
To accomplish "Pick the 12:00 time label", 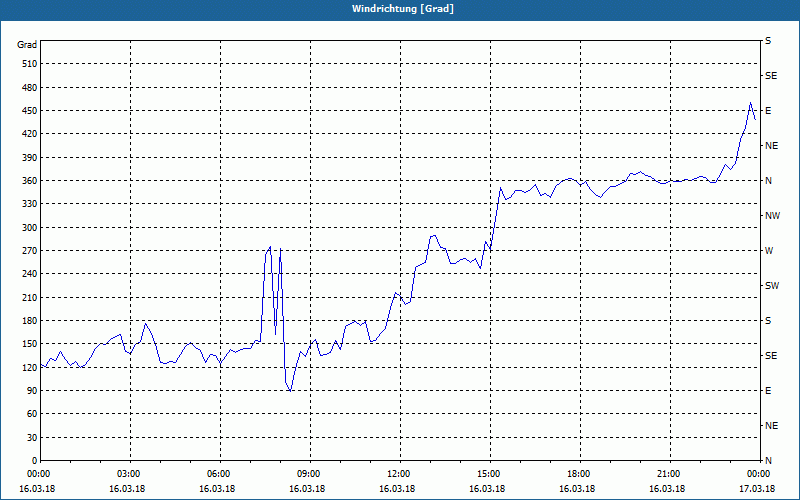I will click(399, 474).
